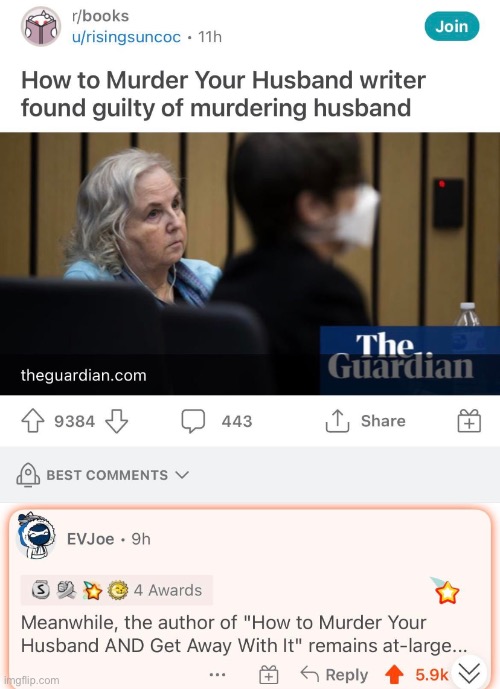
Task: Give award using post gift icon
Action: click(x=469, y=421)
